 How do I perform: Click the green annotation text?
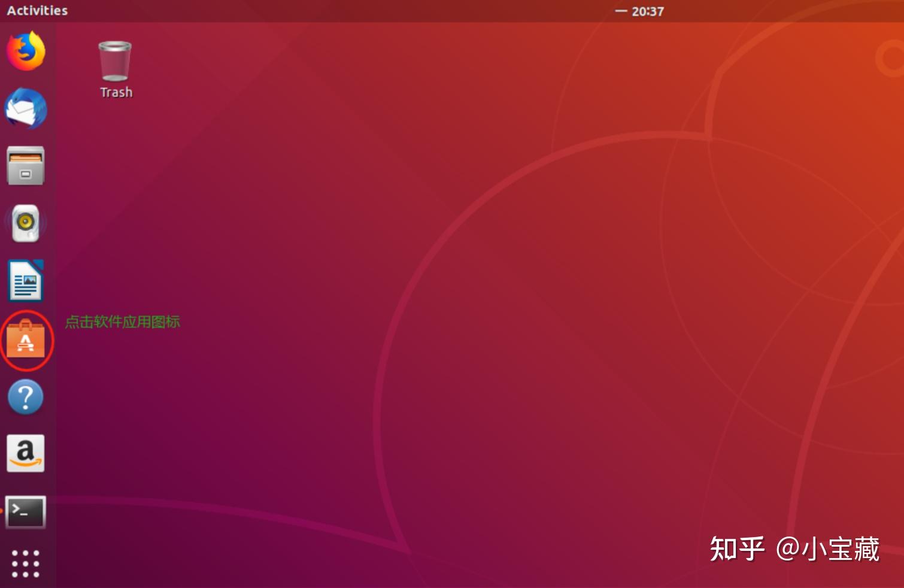pos(123,322)
